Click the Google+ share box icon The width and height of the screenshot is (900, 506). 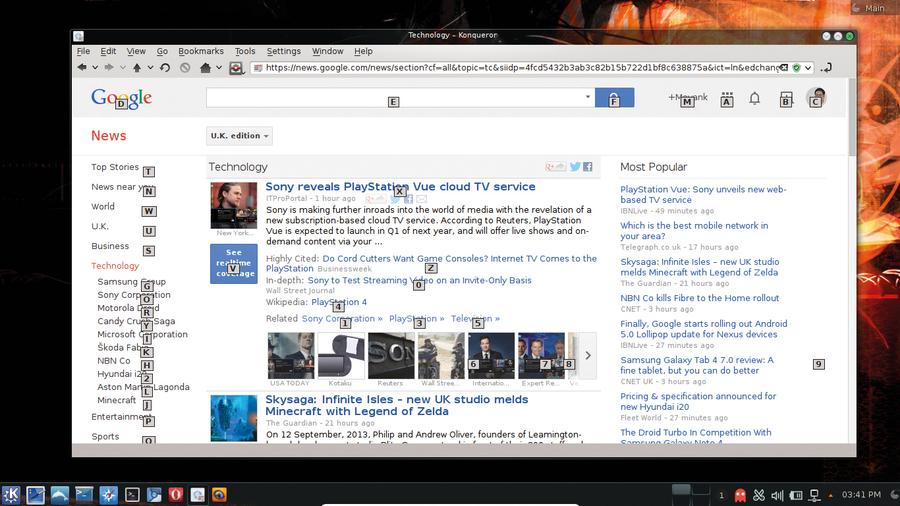click(x=786, y=99)
